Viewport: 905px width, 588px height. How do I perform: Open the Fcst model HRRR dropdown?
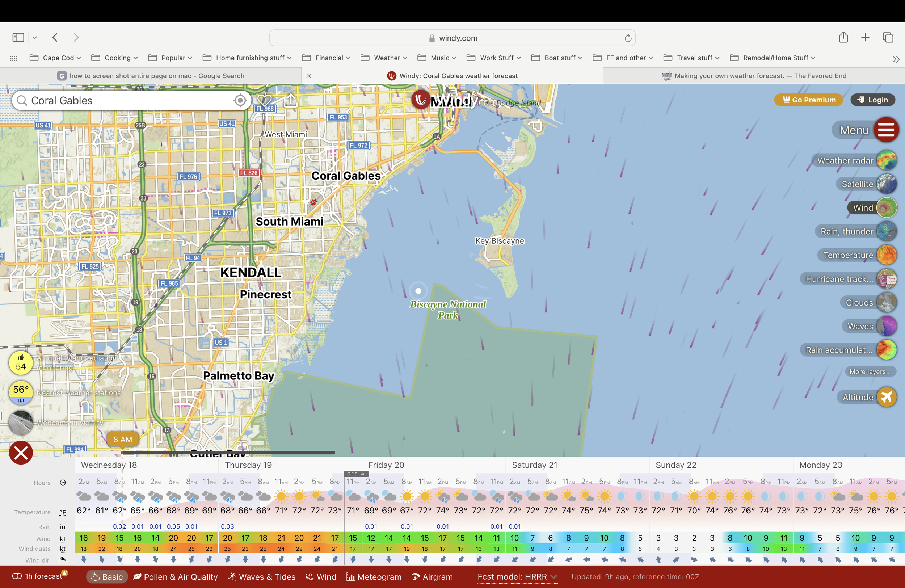(x=517, y=576)
